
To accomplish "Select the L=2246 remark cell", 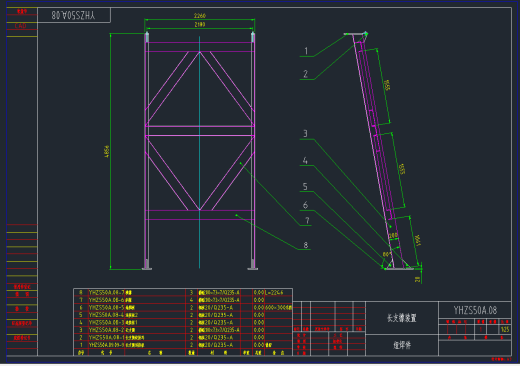I will coord(274,292).
